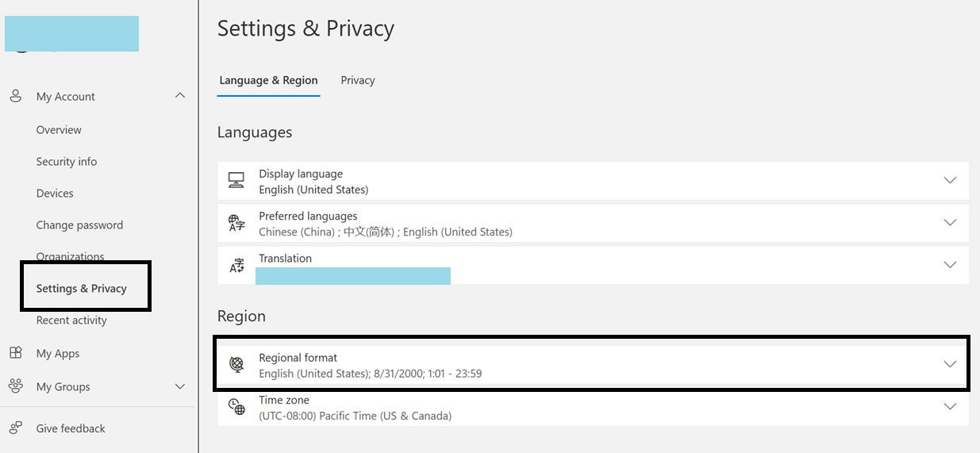Expand the Regional format chevron
The width and height of the screenshot is (980, 453).
point(950,364)
